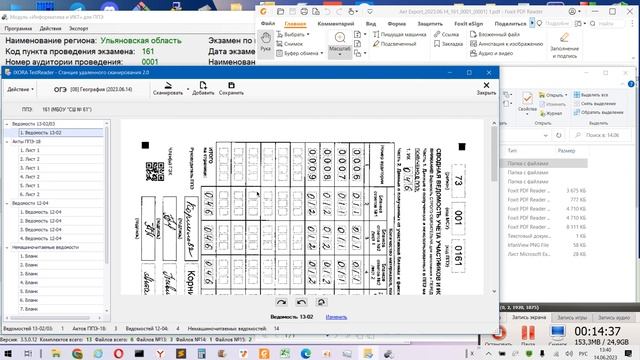Click the Размер column header in Explorer
Screen dimensions: 640x360
click(x=566, y=151)
